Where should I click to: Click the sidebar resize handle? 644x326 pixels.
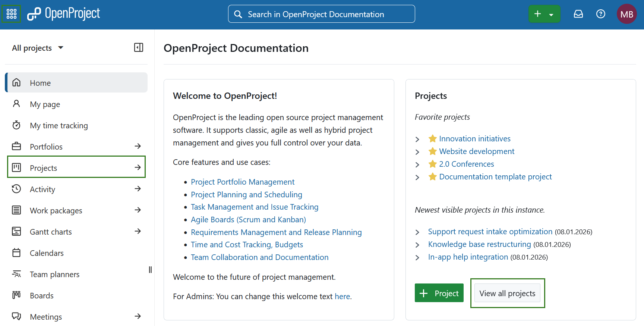[x=150, y=269]
